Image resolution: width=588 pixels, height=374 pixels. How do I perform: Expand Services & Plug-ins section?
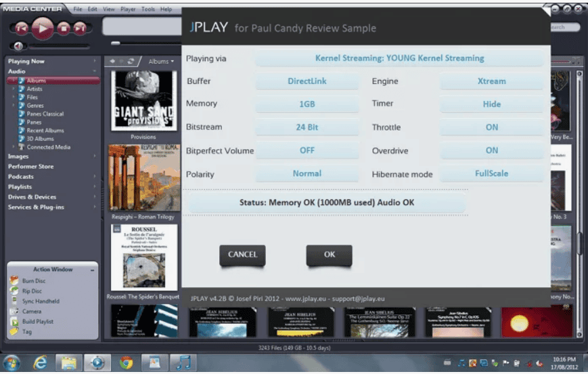click(95, 207)
